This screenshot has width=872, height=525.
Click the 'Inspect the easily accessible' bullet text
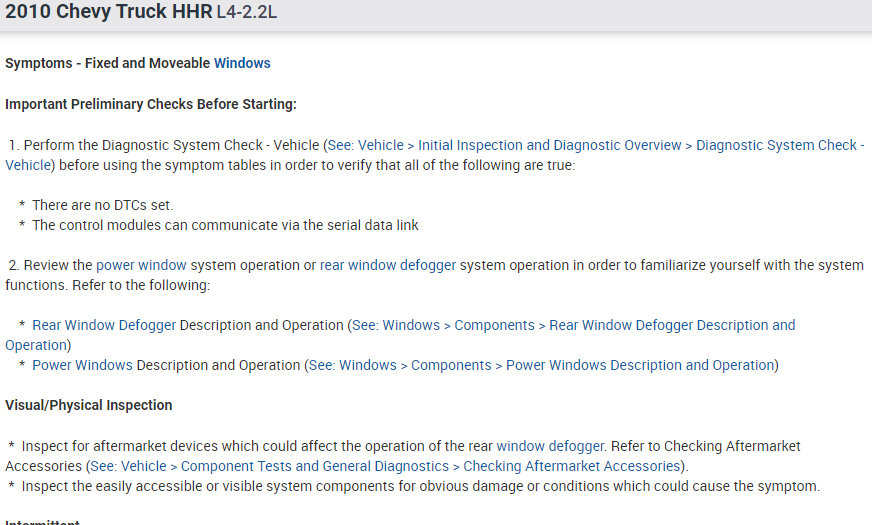pyautogui.click(x=420, y=487)
